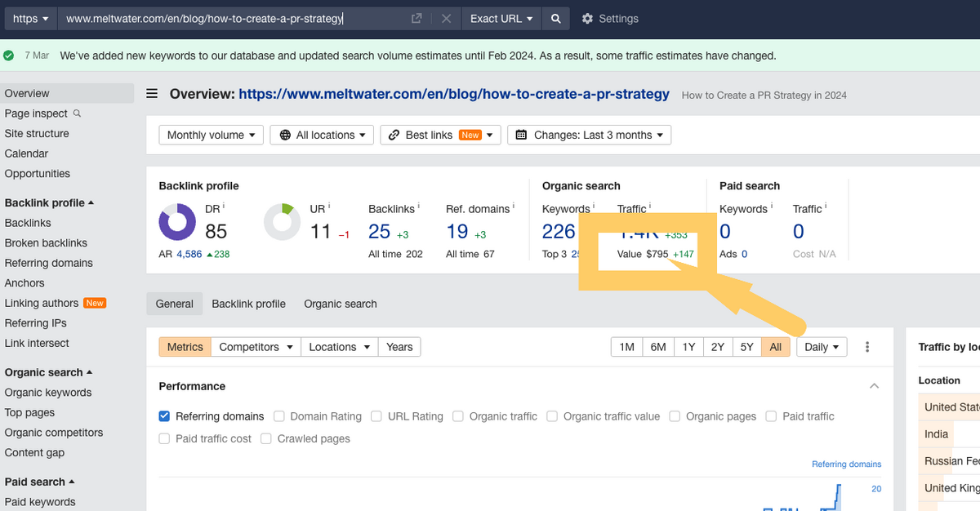The height and width of the screenshot is (511, 980).
Task: Open Referring domains sidebar link
Action: 49,263
